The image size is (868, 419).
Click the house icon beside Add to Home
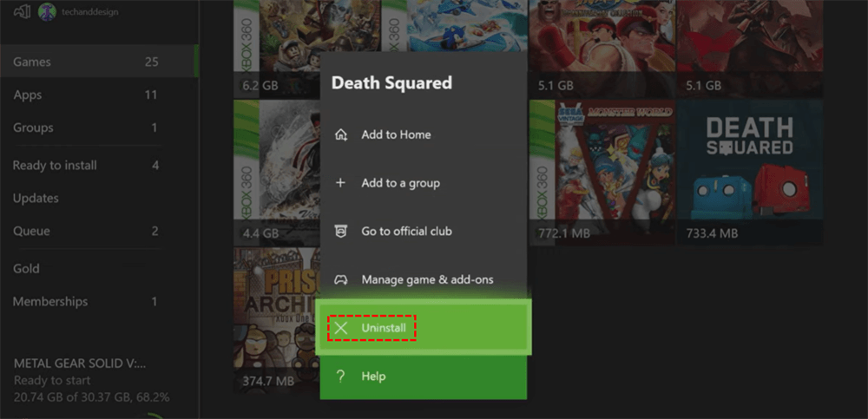point(341,134)
